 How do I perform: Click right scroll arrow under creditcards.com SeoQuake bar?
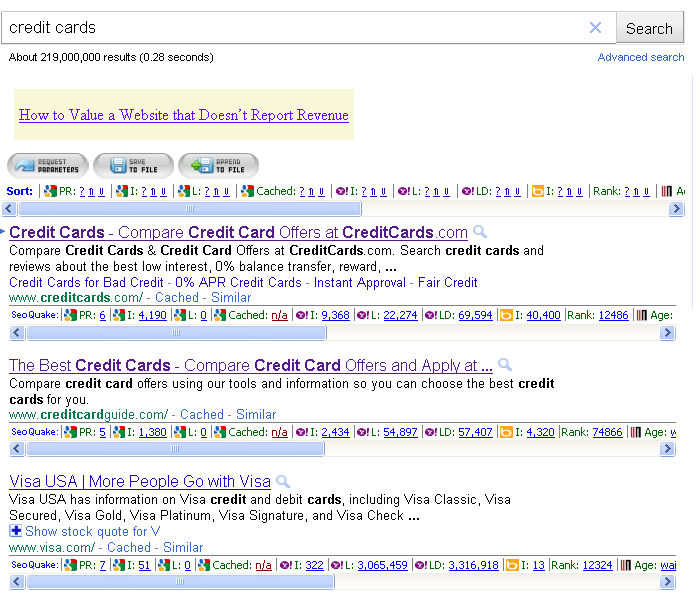(667, 332)
